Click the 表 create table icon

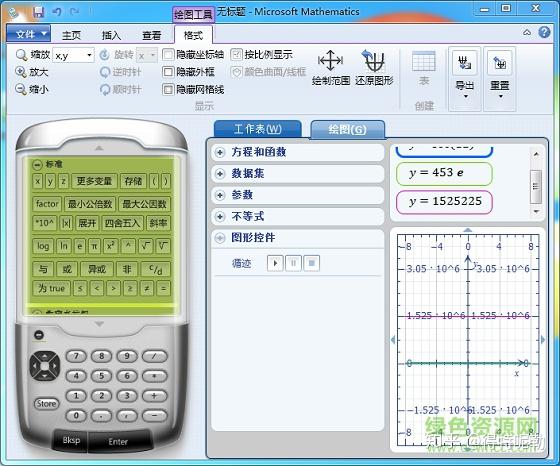click(x=424, y=61)
